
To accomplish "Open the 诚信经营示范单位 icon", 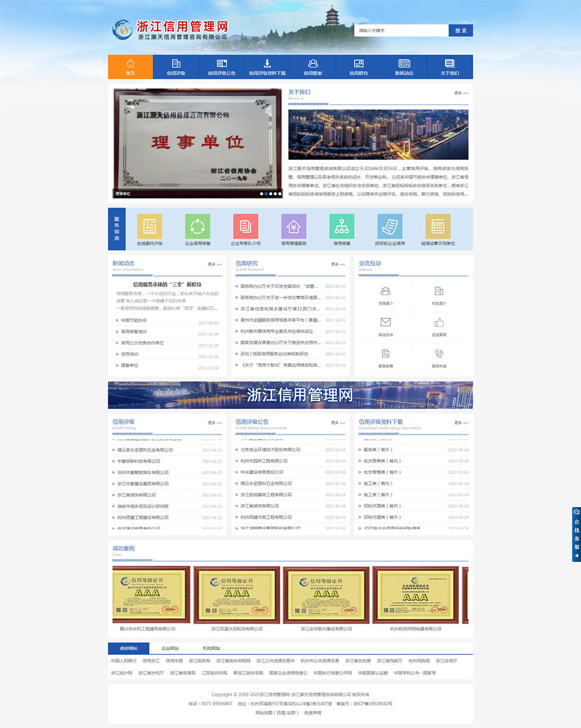I will click(438, 227).
